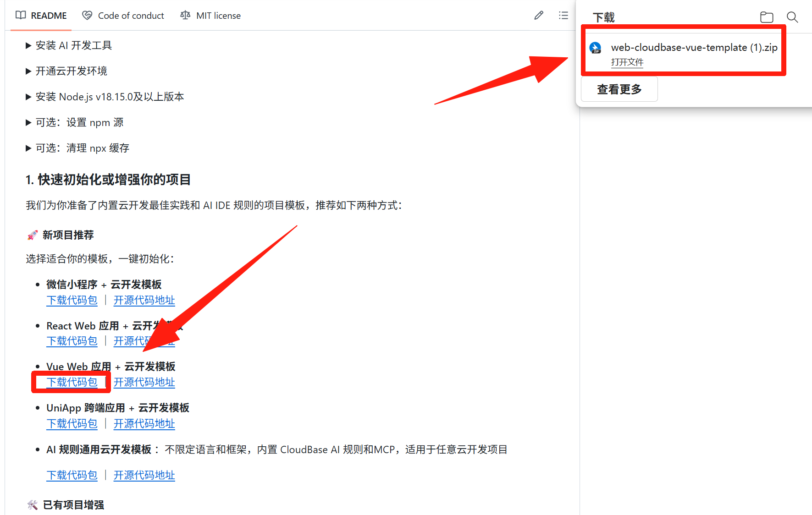Click heading 1. 快速初始化或增强你的项目
Image resolution: width=812 pixels, height=515 pixels.
pos(108,180)
